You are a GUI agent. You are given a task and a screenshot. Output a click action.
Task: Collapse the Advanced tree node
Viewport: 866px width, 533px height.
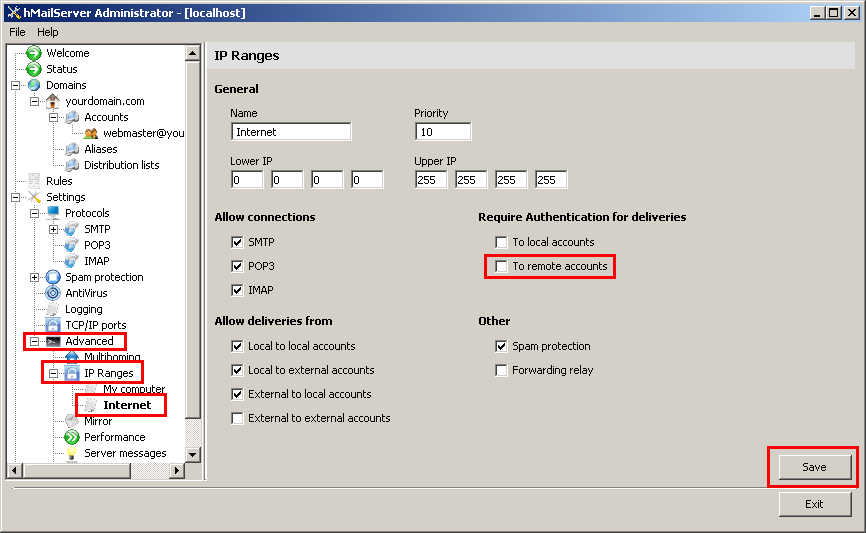coord(34,341)
